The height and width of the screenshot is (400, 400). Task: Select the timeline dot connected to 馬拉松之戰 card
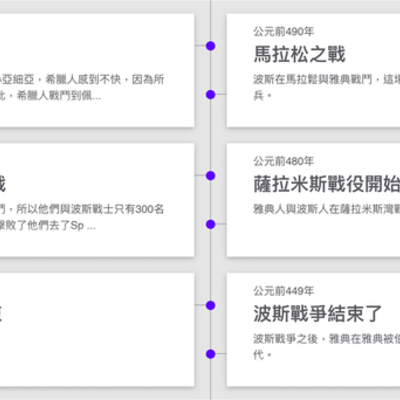(210, 95)
